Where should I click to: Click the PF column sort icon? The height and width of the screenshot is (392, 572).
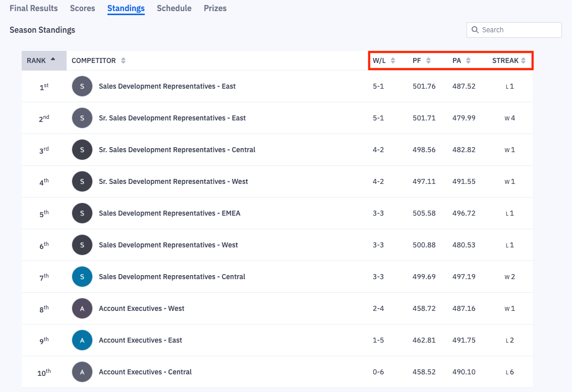coord(428,60)
